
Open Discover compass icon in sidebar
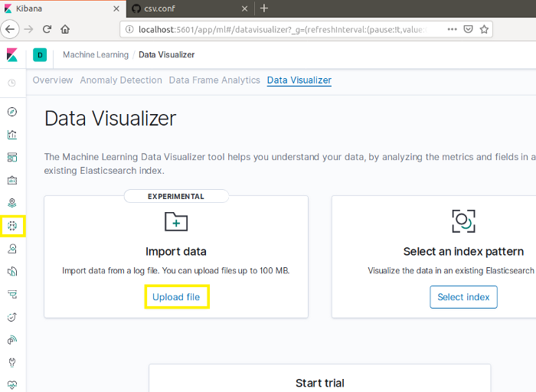[x=12, y=112]
